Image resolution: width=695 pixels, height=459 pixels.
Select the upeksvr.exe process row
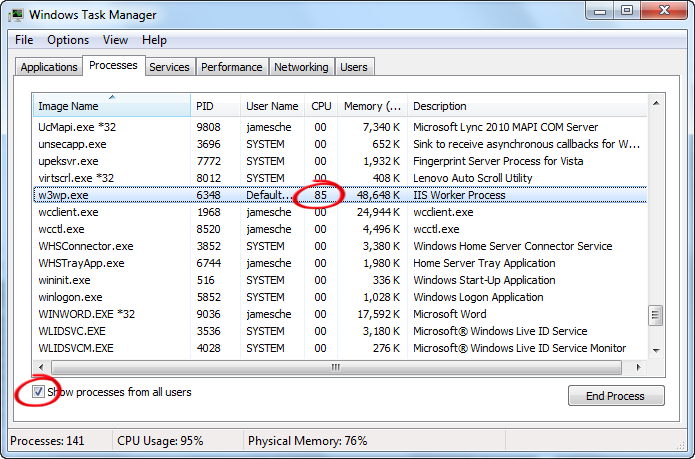click(340, 161)
